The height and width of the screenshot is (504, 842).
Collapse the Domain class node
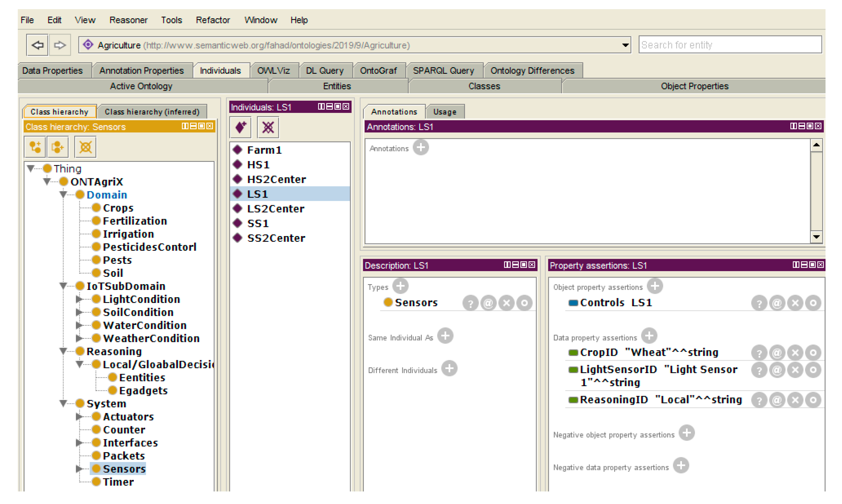[63, 194]
